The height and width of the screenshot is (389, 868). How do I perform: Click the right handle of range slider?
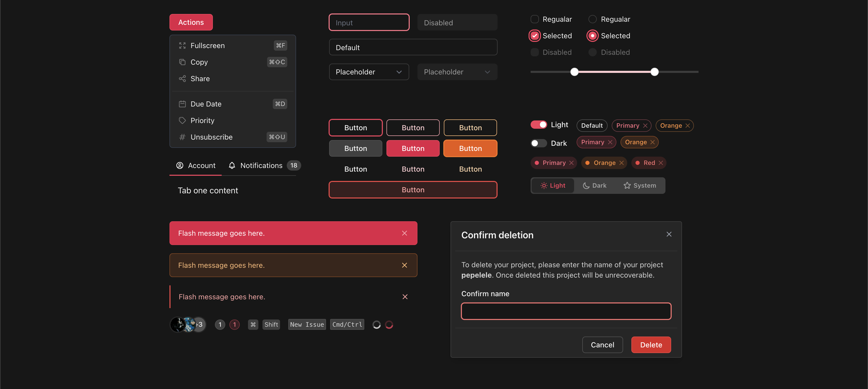click(654, 72)
